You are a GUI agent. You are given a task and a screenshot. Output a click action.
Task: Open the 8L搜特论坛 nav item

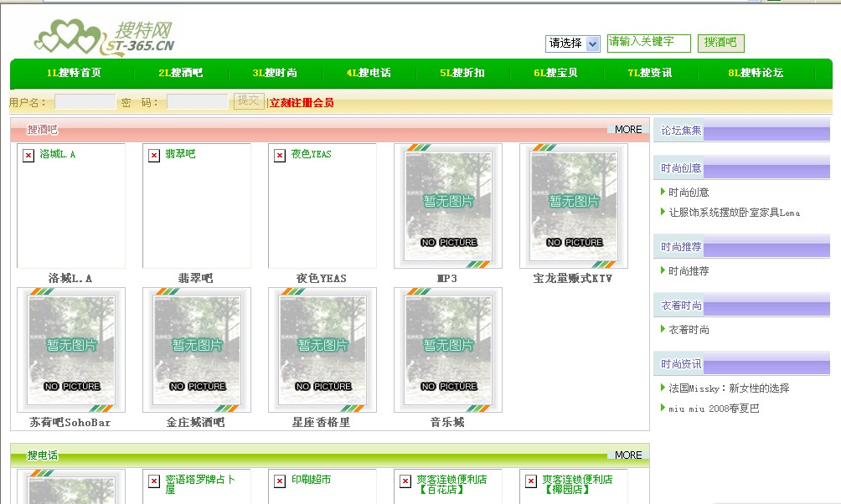click(x=756, y=73)
